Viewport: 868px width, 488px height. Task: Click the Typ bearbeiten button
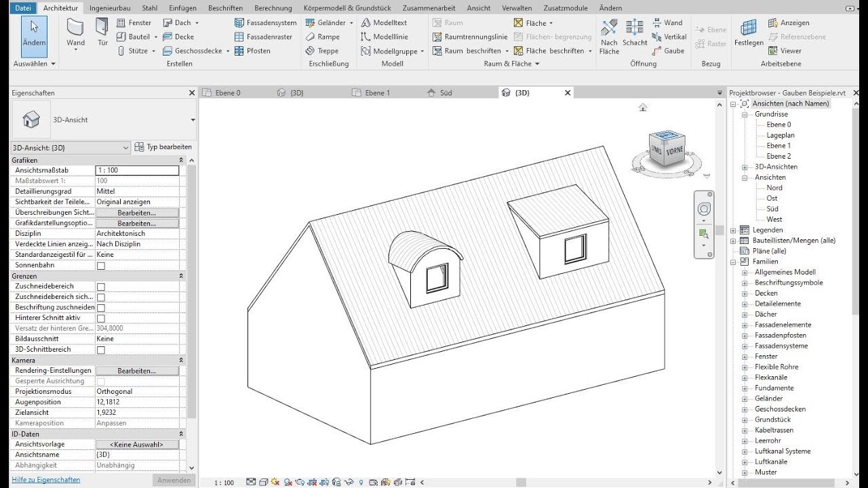click(163, 147)
